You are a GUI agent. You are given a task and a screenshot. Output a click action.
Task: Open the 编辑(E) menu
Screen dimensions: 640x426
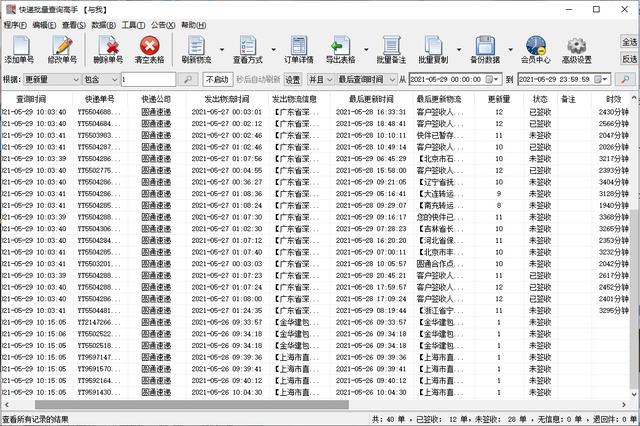click(44, 25)
